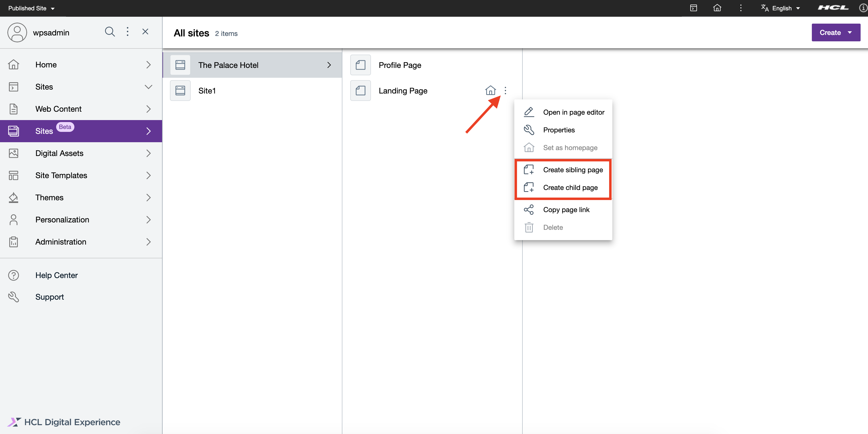Select the Web Content sidebar icon
This screenshot has height=434, width=868.
(14, 109)
